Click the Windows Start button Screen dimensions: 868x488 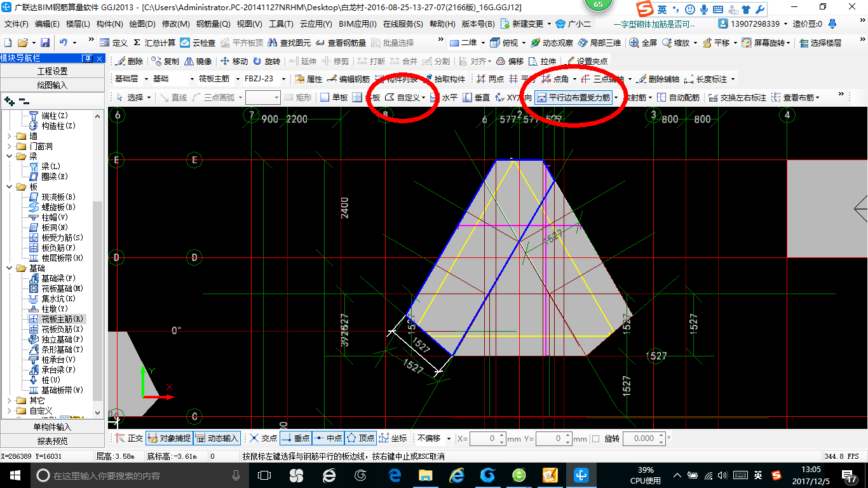[14, 475]
